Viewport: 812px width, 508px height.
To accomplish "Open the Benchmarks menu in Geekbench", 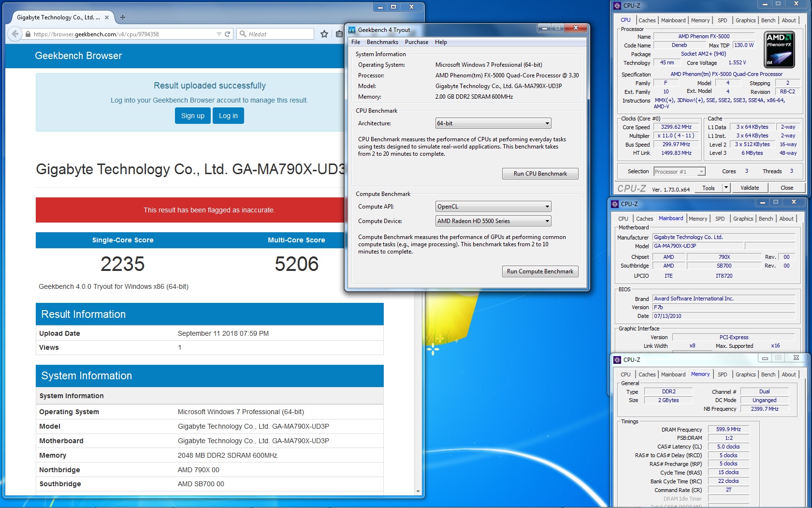I will click(382, 42).
